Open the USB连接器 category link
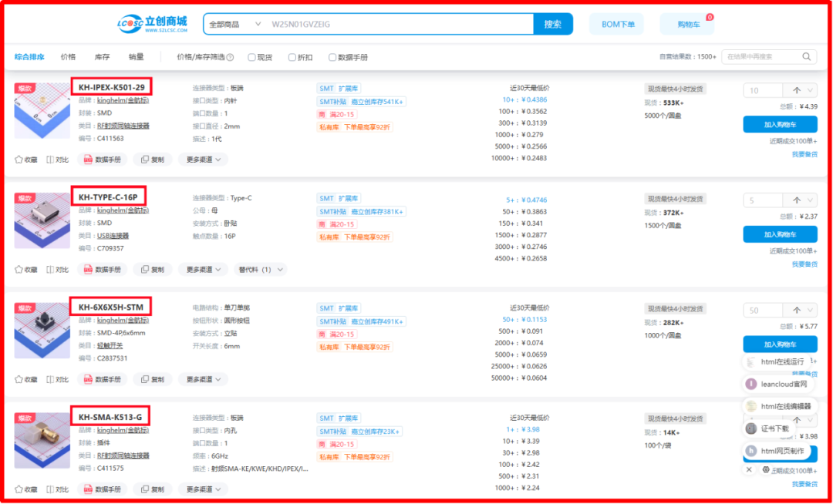833x504 pixels. (x=113, y=236)
